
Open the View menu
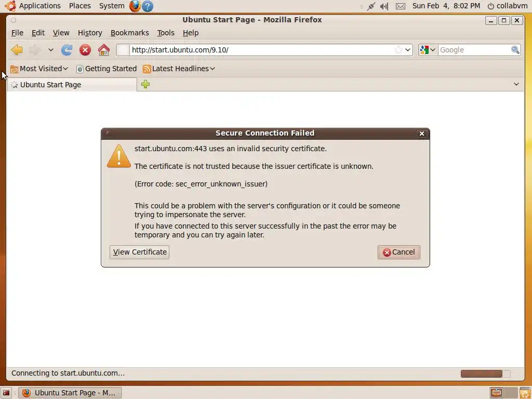[61, 33]
